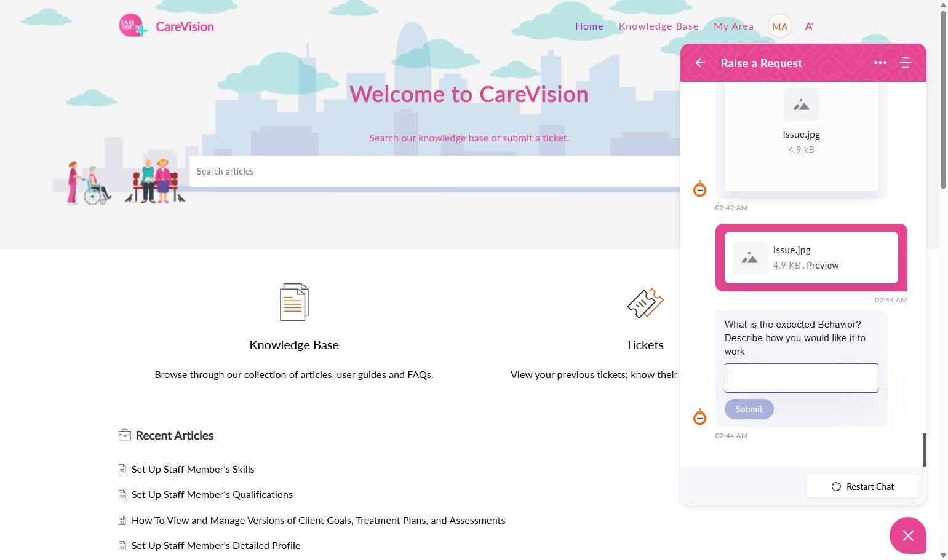Click the CareVision logo icon
The image size is (948, 560).
point(133,26)
